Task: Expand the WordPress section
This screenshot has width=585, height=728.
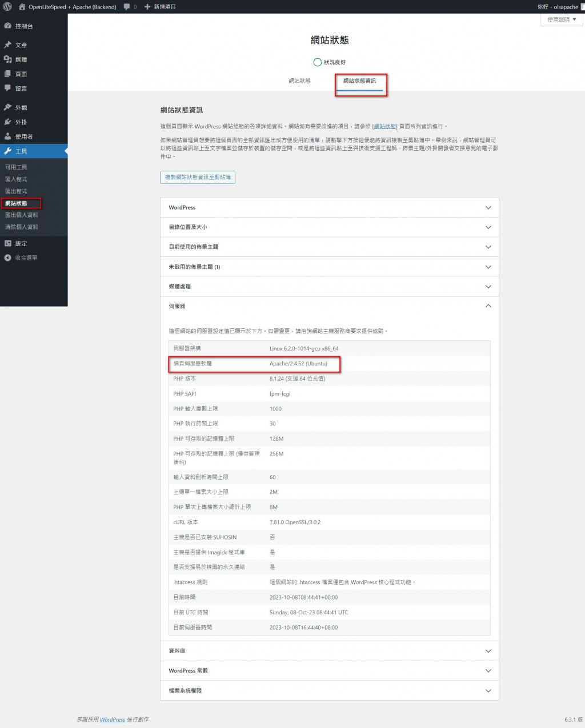Action: click(330, 207)
